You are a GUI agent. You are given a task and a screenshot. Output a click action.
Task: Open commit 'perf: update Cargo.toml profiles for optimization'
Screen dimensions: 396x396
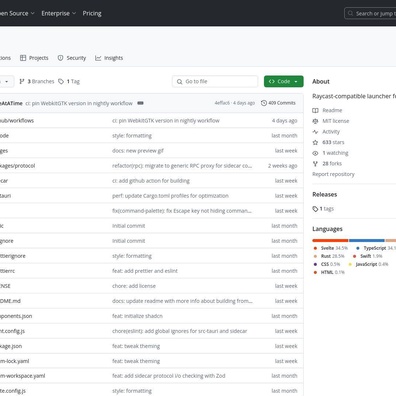pos(170,196)
